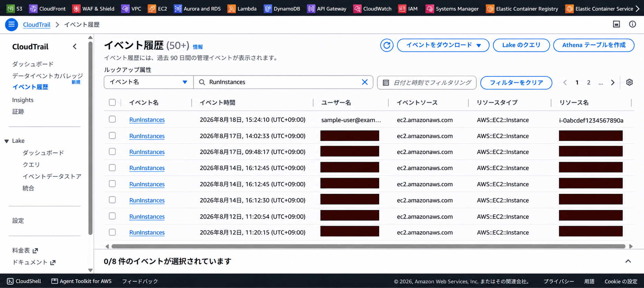Screen dimensions: 644x288
Task: Collapse the CloudTrail side navigation
Action: 75,46
